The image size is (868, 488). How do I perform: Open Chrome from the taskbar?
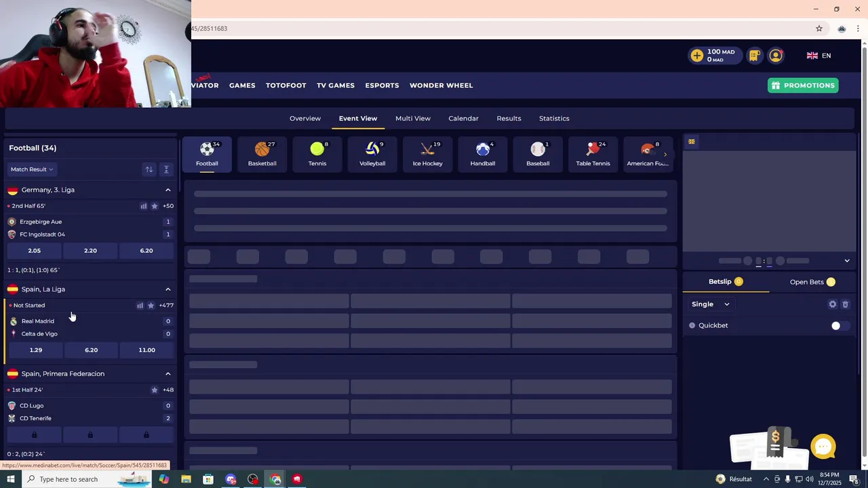[275, 479]
